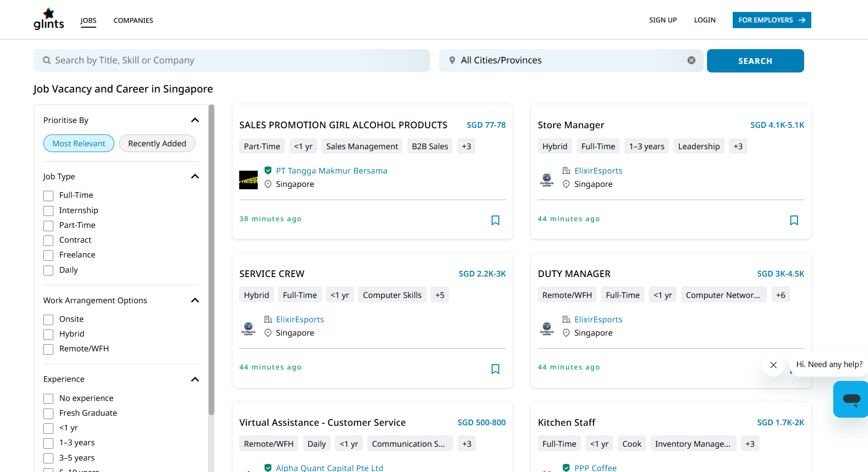The image size is (868, 472).
Task: Click the +5 tag on Service Crew
Action: point(440,295)
